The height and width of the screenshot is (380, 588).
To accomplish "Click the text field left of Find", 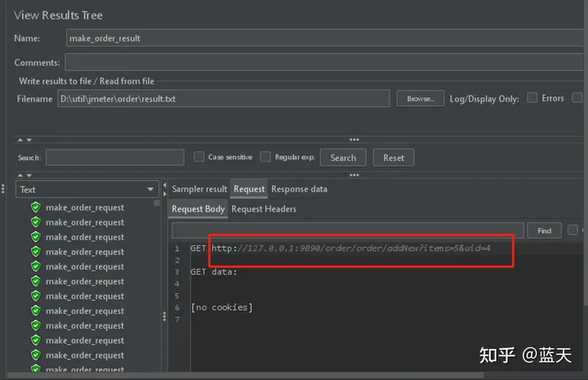I will 348,230.
